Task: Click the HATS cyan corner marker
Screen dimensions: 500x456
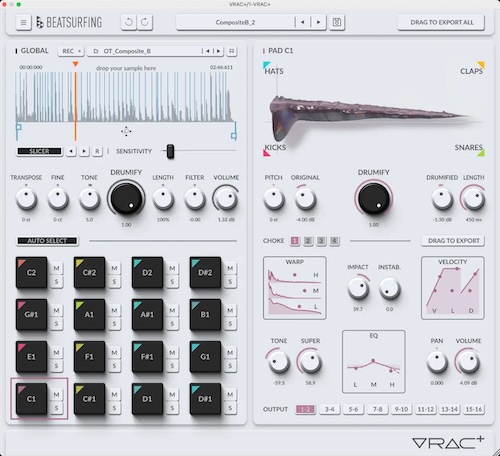Action: coord(266,65)
